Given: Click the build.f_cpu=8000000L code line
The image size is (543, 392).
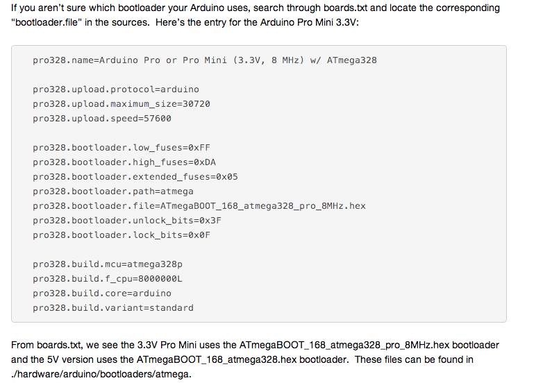Looking at the screenshot, I should 107,279.
